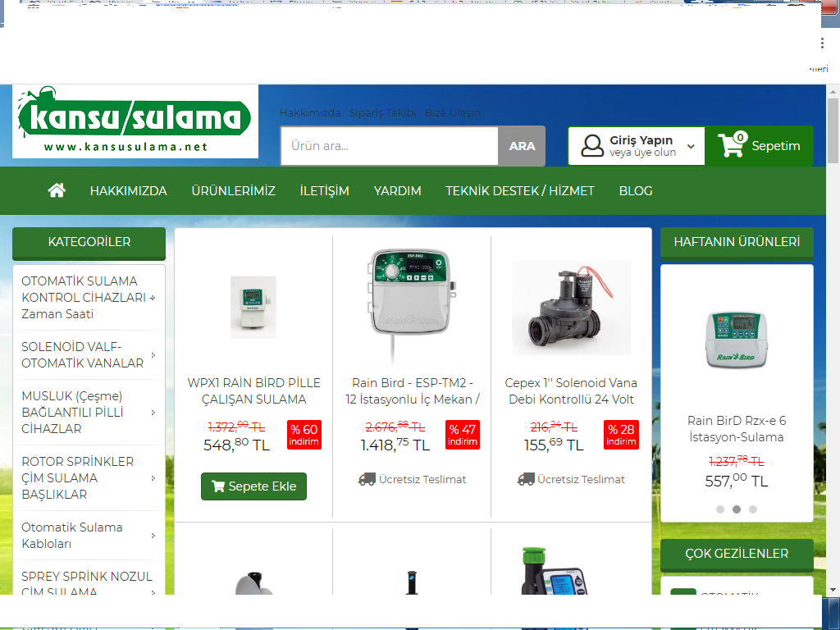The height and width of the screenshot is (630, 840).
Task: Click the ÇOK GEZİLENLER header
Action: pos(737,554)
